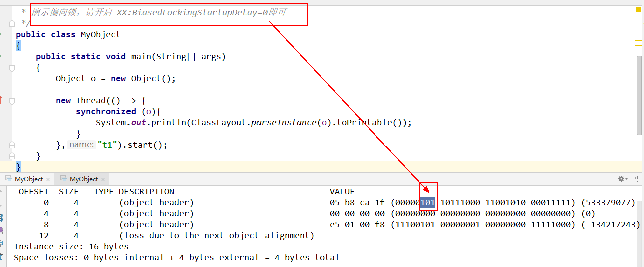Collapse the new Thread lambda fold marker
This screenshot has height=267, width=644.
pos(11,100)
